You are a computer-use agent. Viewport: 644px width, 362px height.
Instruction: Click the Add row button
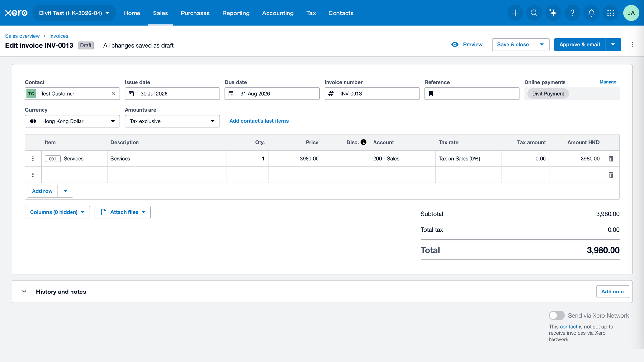point(42,191)
